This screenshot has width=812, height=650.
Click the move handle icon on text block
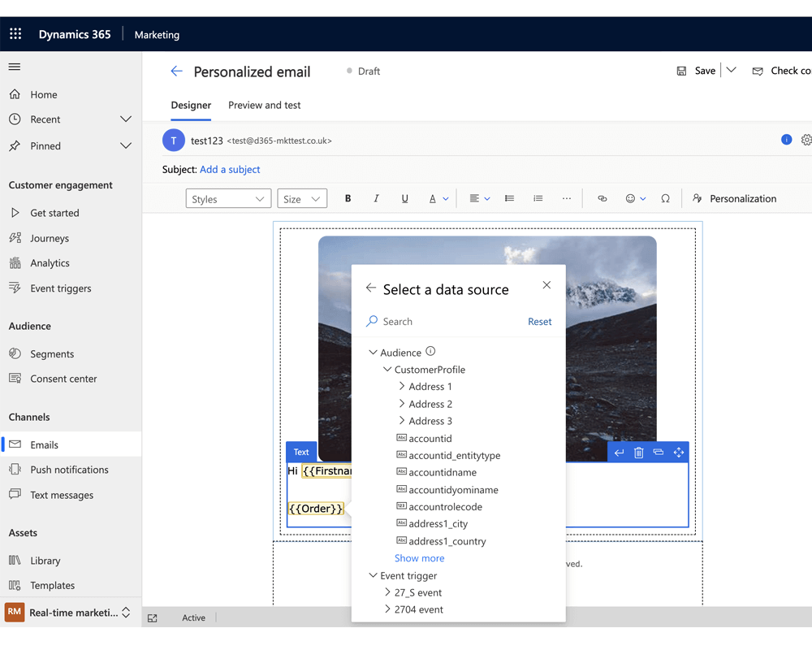click(x=678, y=453)
